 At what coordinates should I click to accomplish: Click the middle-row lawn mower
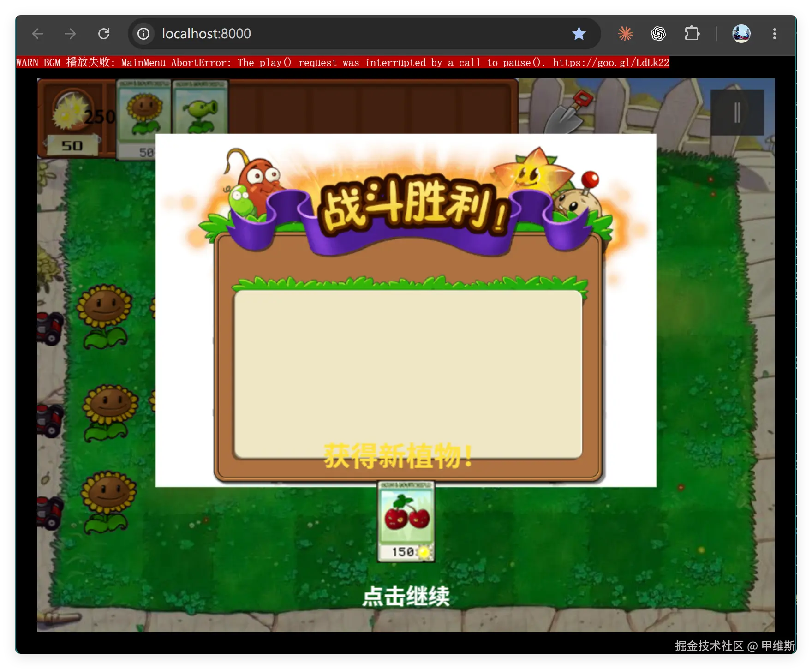[50, 421]
